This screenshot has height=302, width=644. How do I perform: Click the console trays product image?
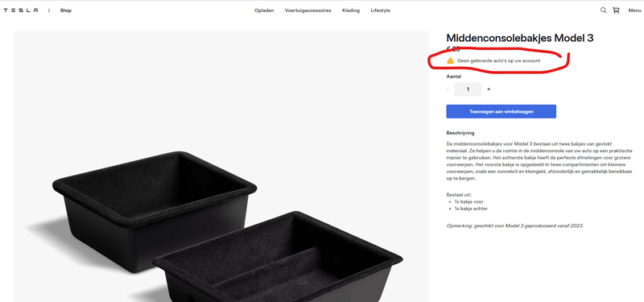click(x=222, y=167)
